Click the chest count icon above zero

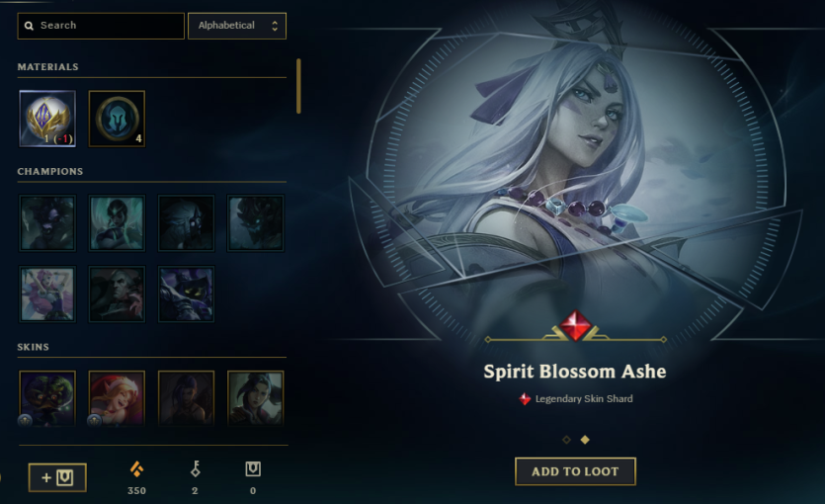pyautogui.click(x=253, y=468)
